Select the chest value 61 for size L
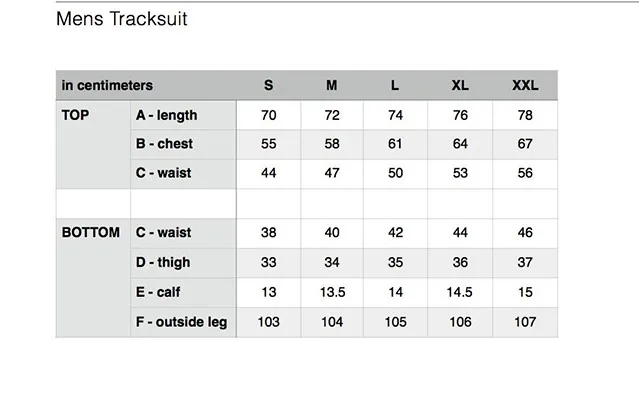Viewport: 639px width, 410px height. [x=395, y=144]
